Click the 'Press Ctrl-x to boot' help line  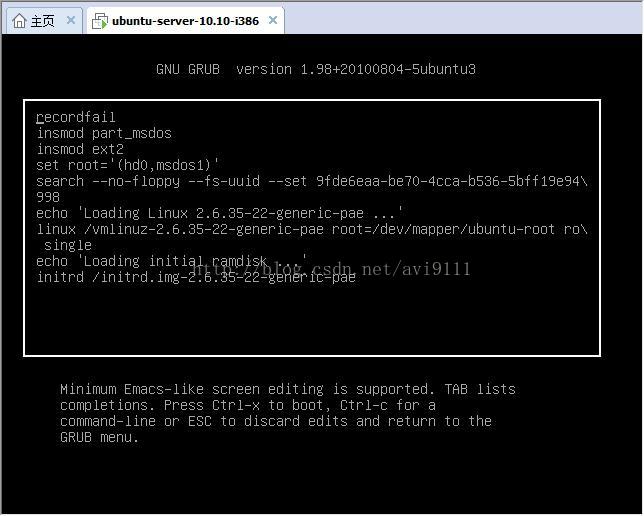tap(248, 405)
